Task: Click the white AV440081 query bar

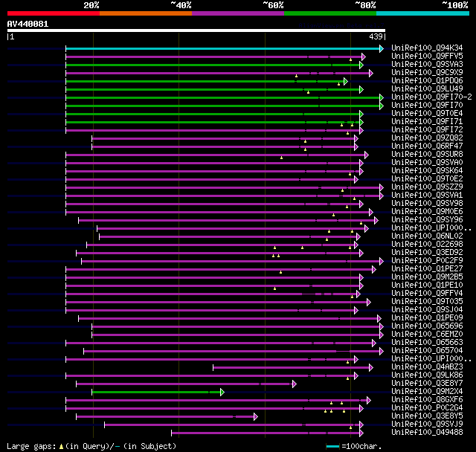Action: click(196, 30)
